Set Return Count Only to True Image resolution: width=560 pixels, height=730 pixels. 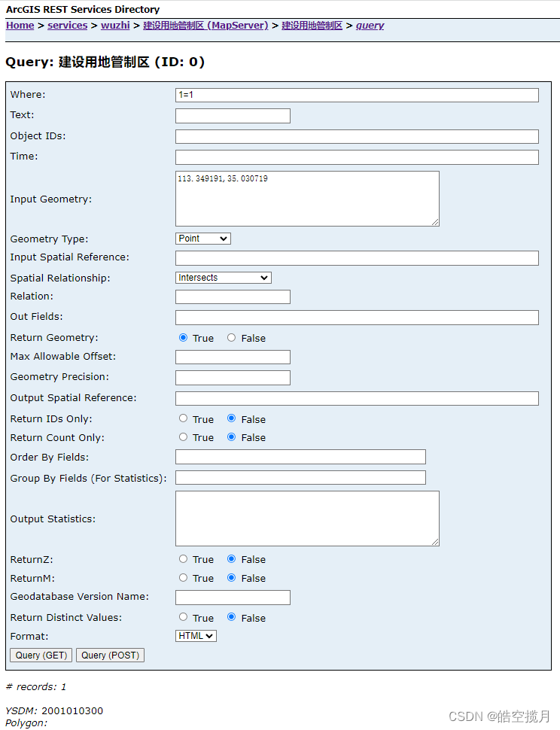[x=183, y=437]
